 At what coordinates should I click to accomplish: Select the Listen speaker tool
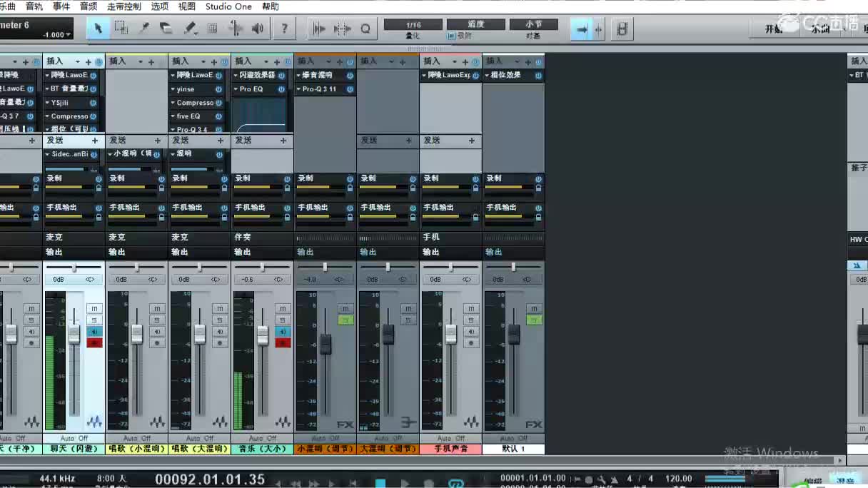[258, 29]
